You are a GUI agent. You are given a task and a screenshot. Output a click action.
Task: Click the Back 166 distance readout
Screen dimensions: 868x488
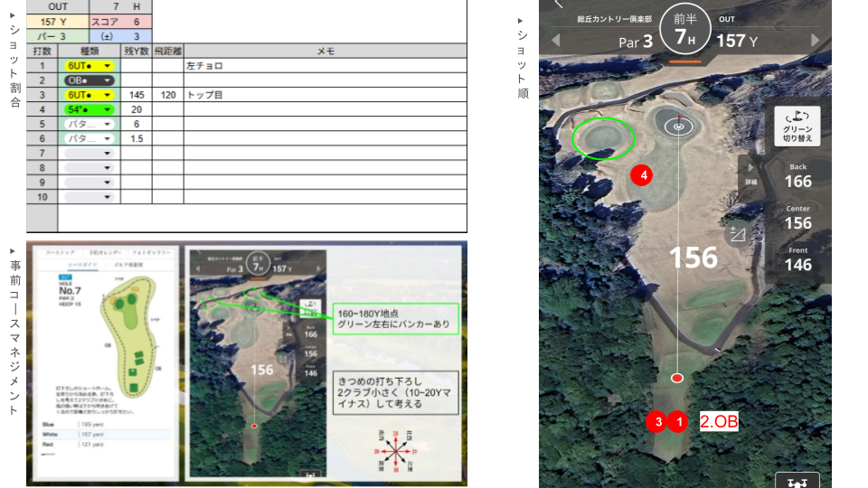[x=797, y=176]
